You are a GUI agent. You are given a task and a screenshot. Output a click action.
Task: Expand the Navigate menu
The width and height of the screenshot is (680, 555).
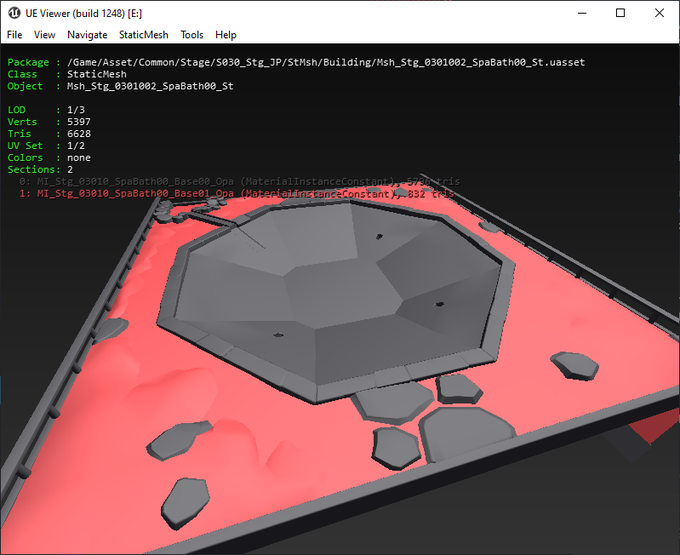pyautogui.click(x=87, y=35)
